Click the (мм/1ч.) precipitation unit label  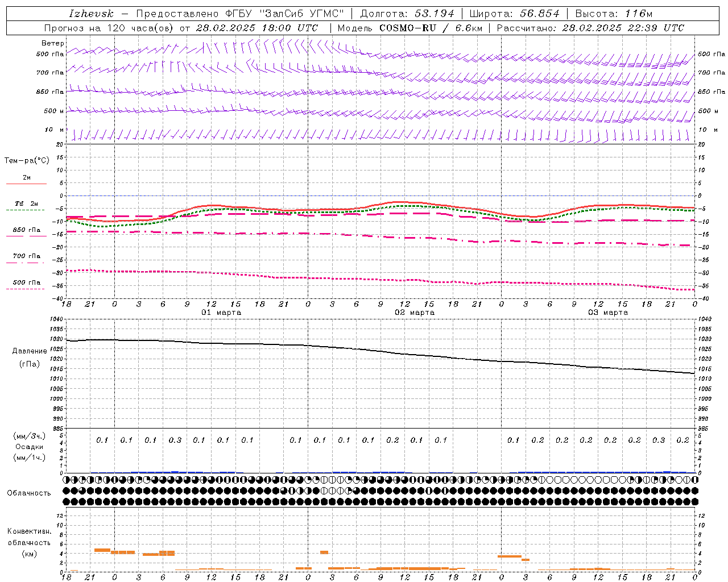click(30, 458)
